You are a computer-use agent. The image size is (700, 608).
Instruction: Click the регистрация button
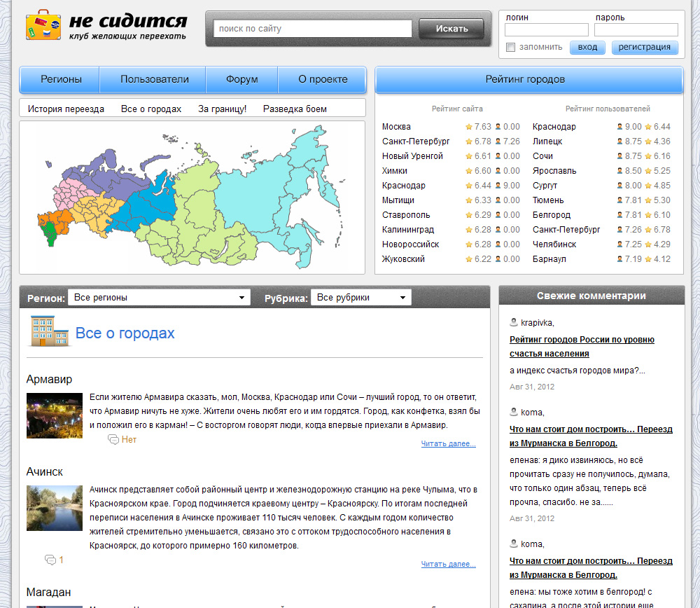644,48
